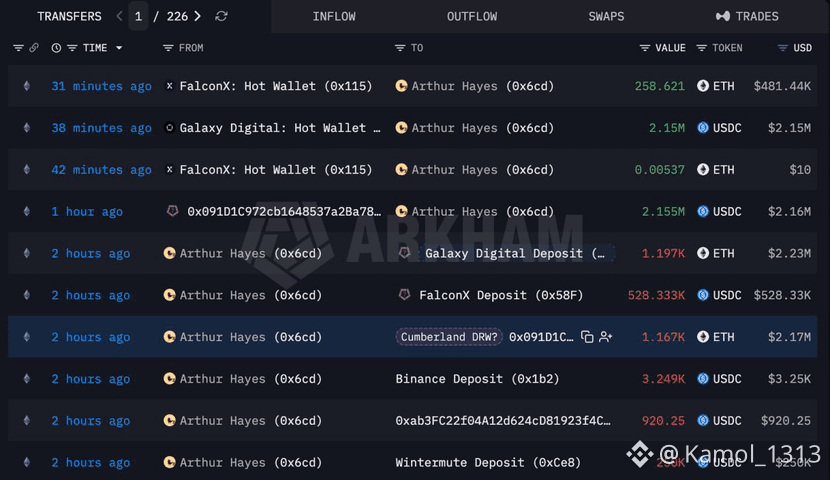Click Galaxy Digital logo icon in FROM column

169,128
